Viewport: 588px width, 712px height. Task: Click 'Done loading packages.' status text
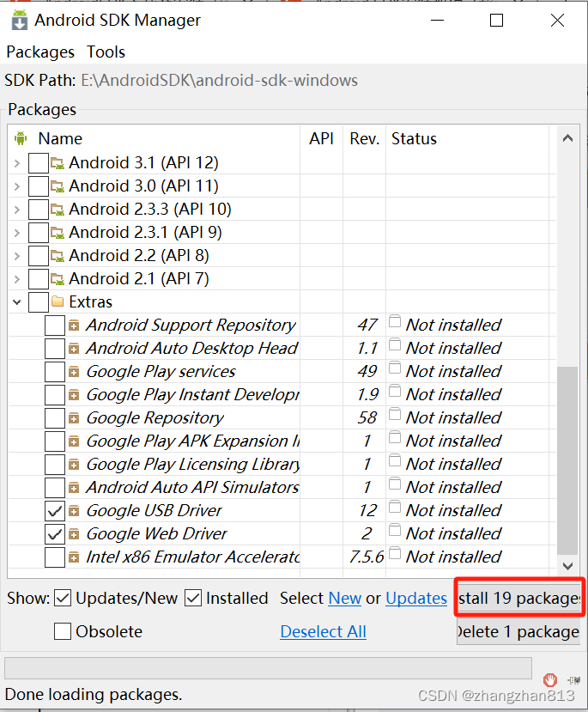coord(94,694)
